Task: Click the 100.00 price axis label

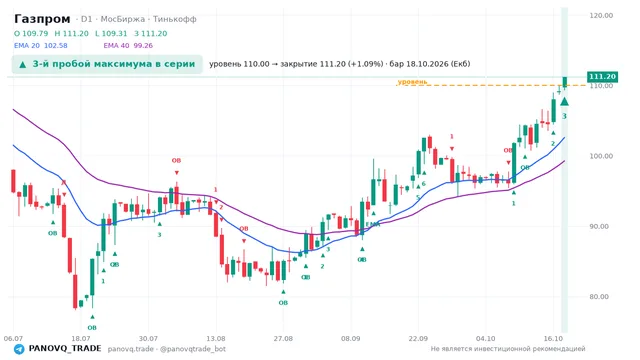Action: 601,156
